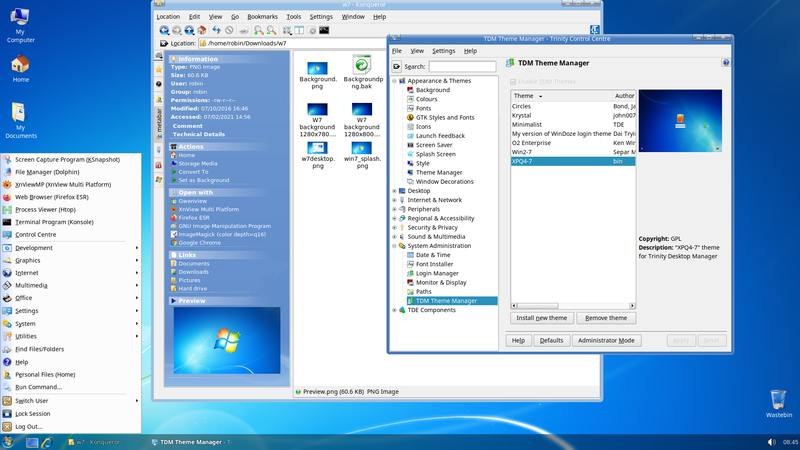Collapse the Appearance & Themes tree node
This screenshot has width=800, height=450.
click(394, 81)
